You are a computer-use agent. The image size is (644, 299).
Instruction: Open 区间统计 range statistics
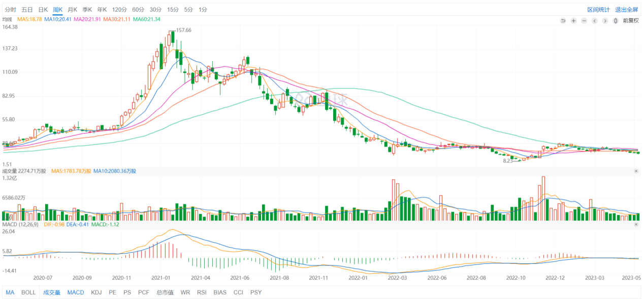(x=598, y=10)
